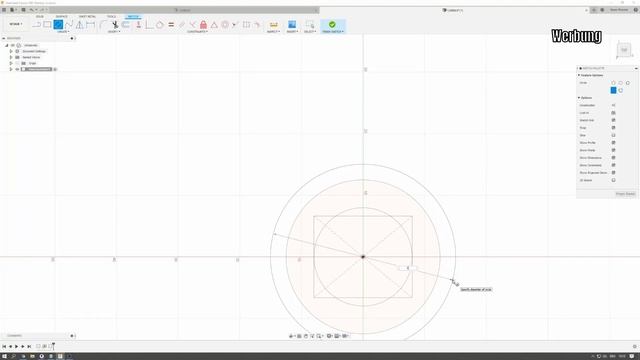Screen dimensions: 640x360
Task: Switch to the Sketch tab
Action: (133, 17)
